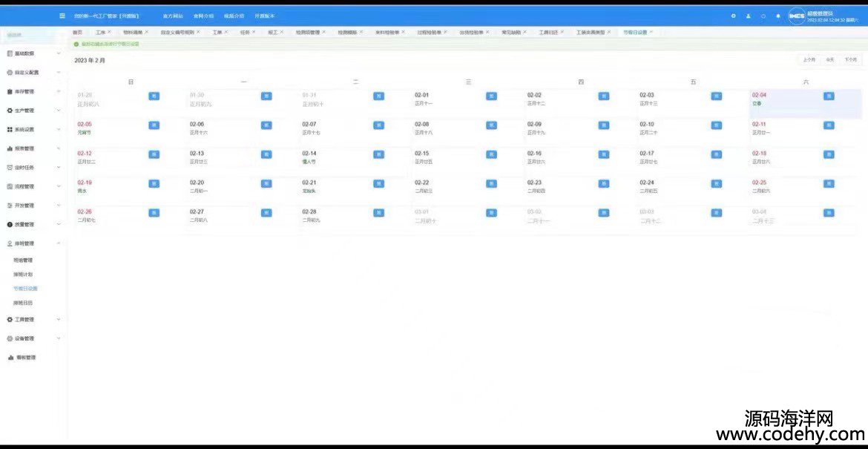
Task: Click the bar chart icon beside 报表管理
Action: pos(10,148)
